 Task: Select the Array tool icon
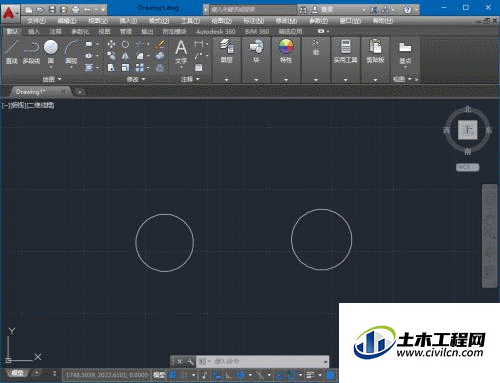[x=140, y=68]
